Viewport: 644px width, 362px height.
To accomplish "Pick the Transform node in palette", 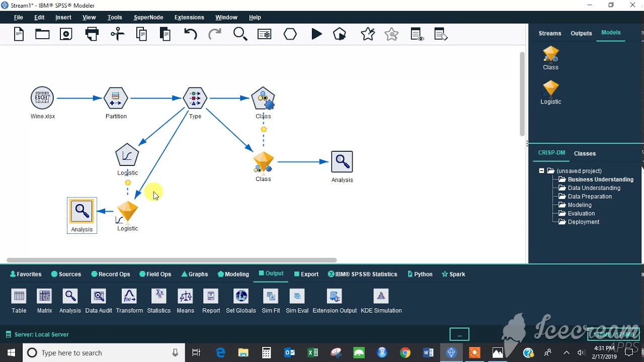I will (129, 301).
